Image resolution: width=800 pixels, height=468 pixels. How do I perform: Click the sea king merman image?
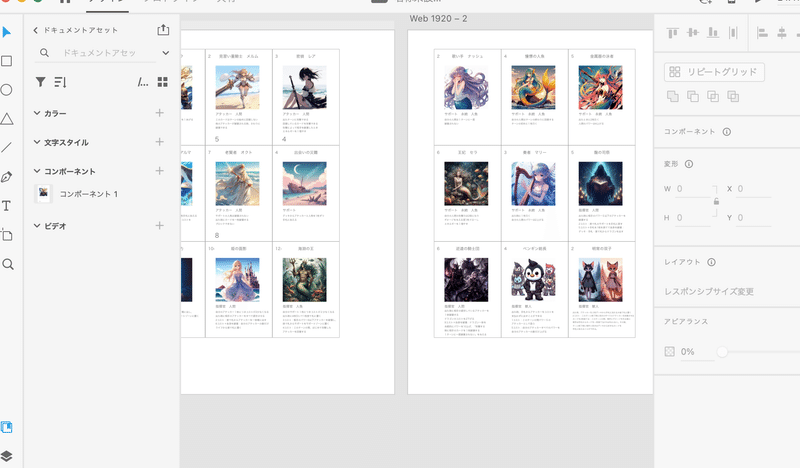pyautogui.click(x=305, y=280)
